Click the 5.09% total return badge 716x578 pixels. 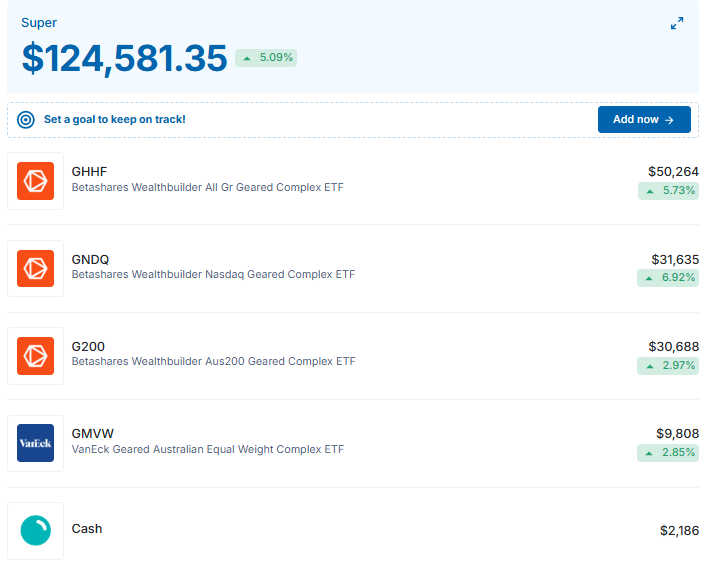(x=266, y=58)
